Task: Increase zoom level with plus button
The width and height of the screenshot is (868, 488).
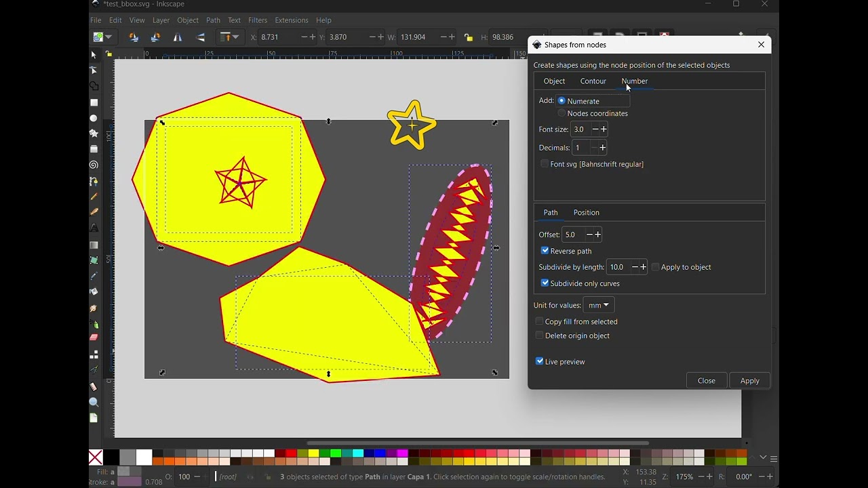Action: [x=709, y=477]
